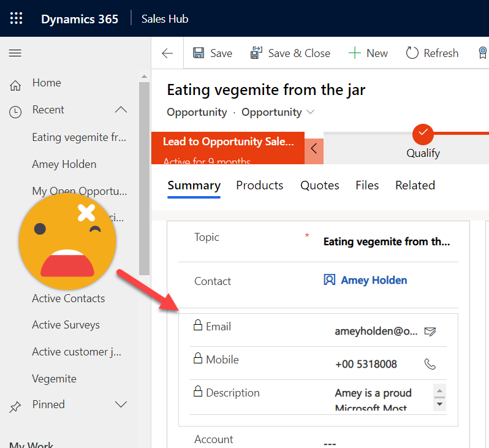Image resolution: width=489 pixels, height=448 pixels.
Task: Click the ameyholden@o... email value
Action: [376, 332]
